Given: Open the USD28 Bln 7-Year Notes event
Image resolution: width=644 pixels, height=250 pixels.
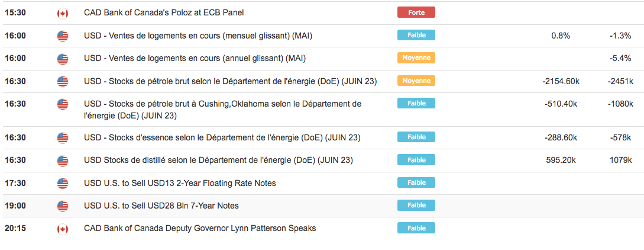Looking at the screenshot, I should click(161, 206).
